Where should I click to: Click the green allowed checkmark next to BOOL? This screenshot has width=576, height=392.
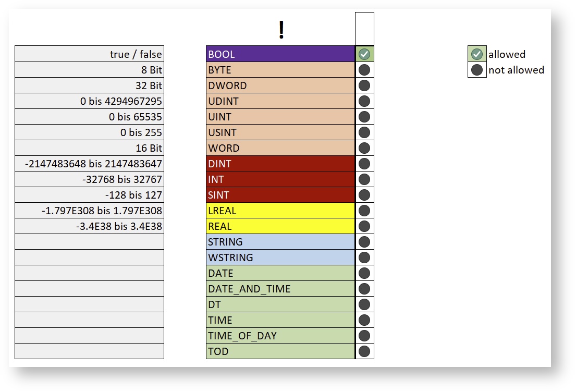click(364, 54)
